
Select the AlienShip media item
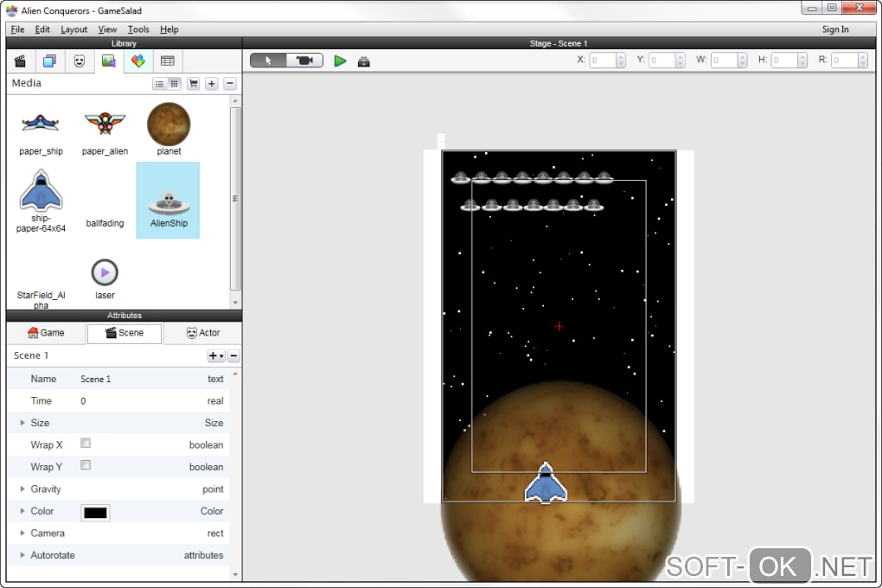click(169, 201)
